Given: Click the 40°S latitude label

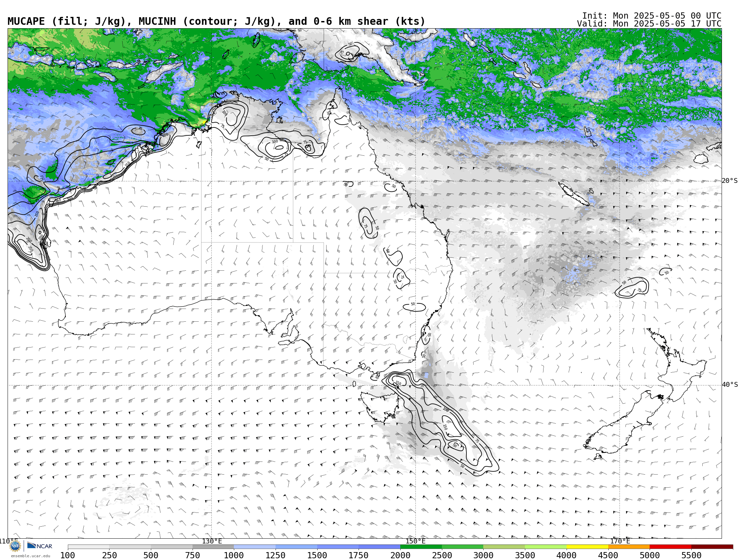Looking at the screenshot, I should coord(730,385).
